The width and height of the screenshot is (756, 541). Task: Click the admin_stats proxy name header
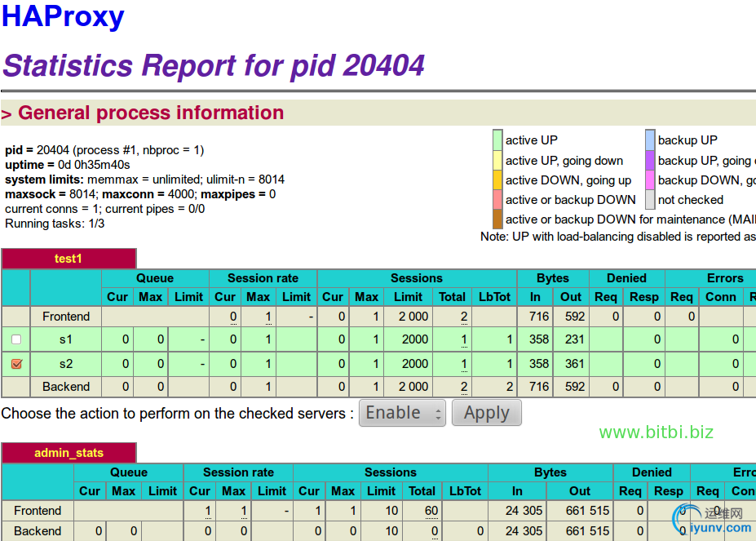click(69, 453)
